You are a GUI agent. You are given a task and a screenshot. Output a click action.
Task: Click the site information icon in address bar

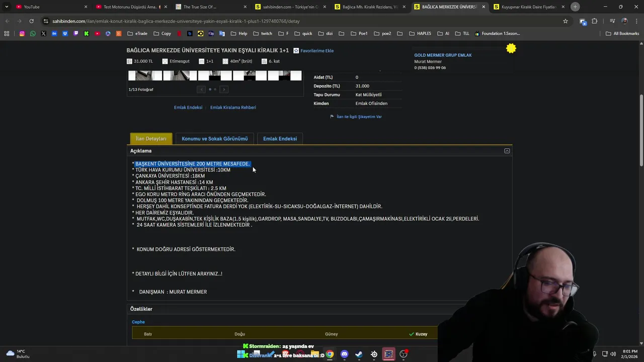click(46, 21)
